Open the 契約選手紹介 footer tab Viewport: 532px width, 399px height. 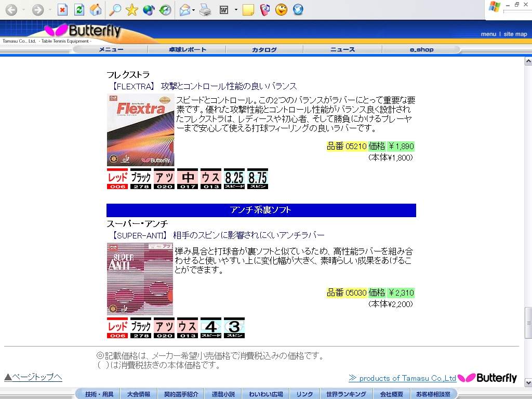pos(181,394)
